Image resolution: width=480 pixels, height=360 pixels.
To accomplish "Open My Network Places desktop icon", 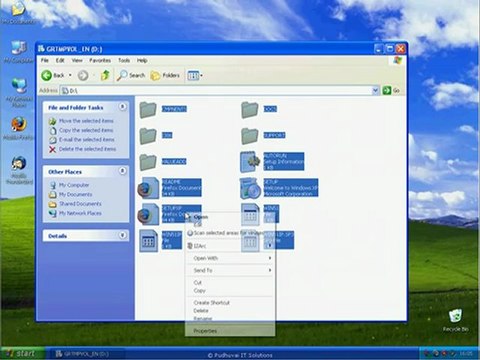I will point(19,93).
